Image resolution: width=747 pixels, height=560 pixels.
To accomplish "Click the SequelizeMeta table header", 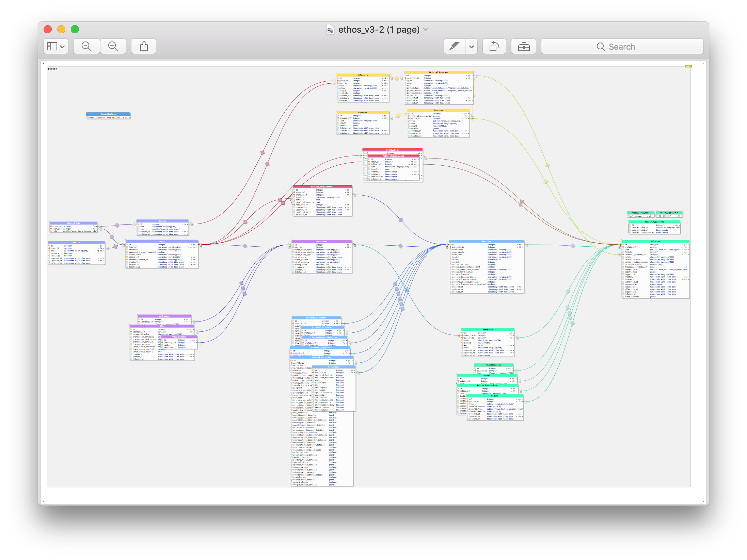I will tap(108, 114).
